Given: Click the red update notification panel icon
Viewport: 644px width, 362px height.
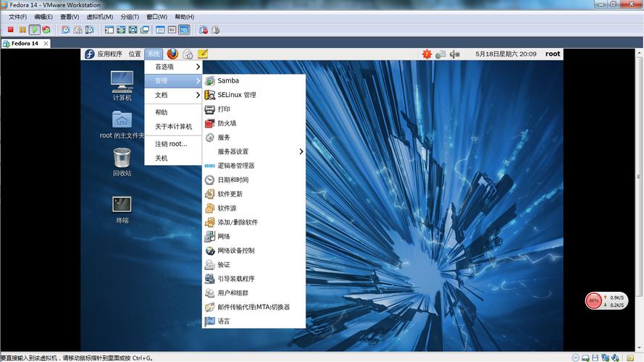Looking at the screenshot, I should tap(427, 54).
